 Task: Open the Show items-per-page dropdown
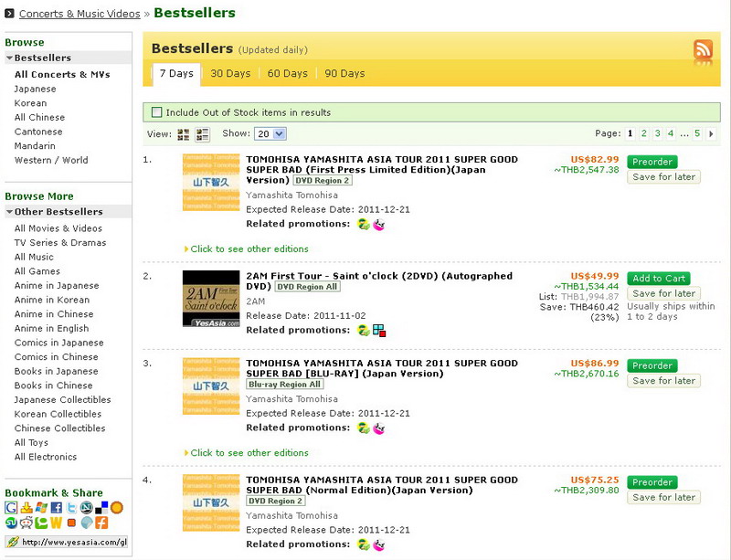pyautogui.click(x=270, y=133)
